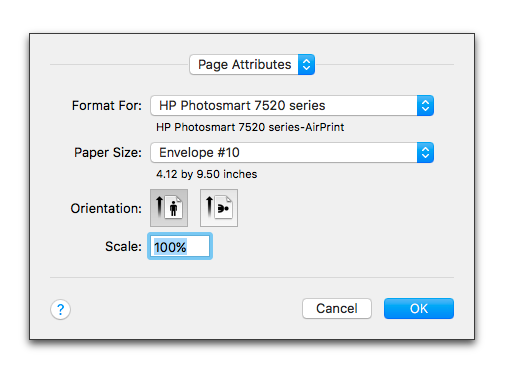Click the 'Scale:' label
505x372 pixels.
click(123, 247)
